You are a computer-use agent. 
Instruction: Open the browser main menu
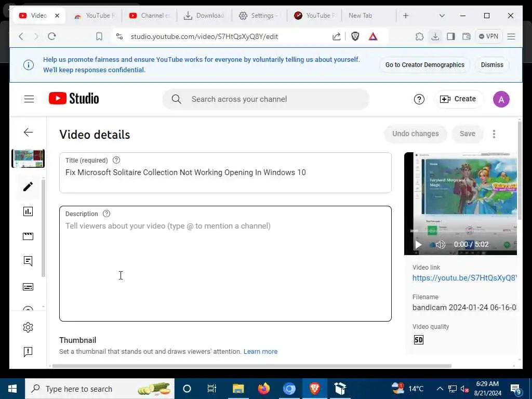tap(511, 36)
